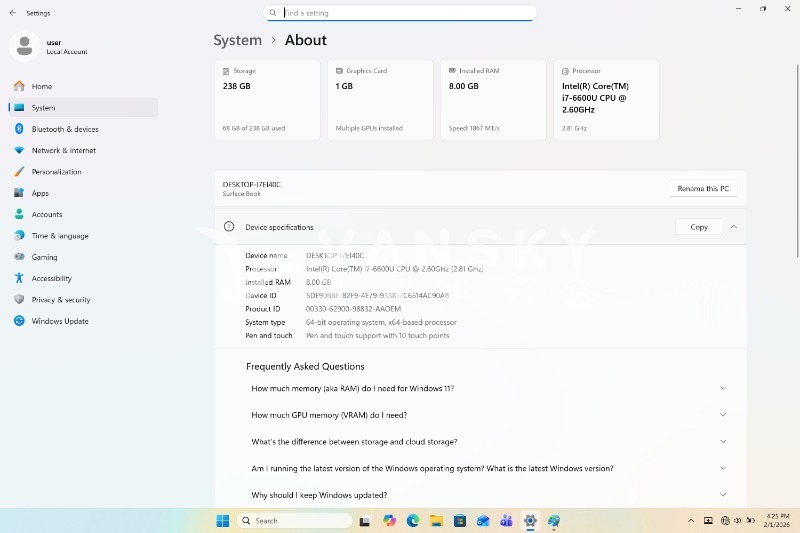This screenshot has height=533, width=800.
Task: Open Home in the sidebar
Action: point(83,86)
